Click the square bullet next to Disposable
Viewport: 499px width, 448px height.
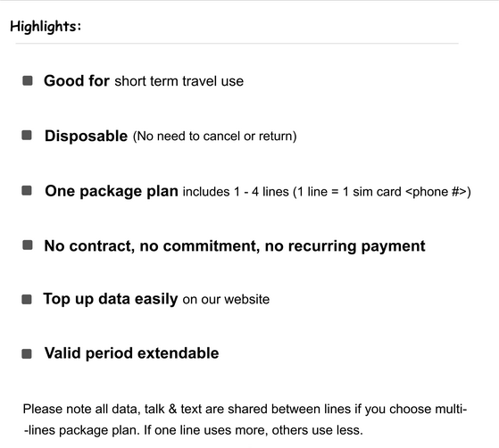[x=27, y=136]
